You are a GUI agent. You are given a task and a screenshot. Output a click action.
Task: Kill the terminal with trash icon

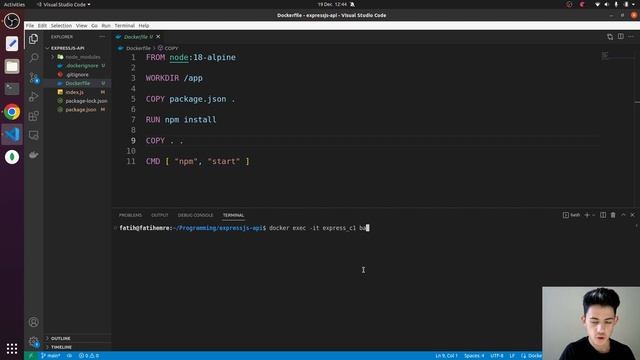(613, 215)
